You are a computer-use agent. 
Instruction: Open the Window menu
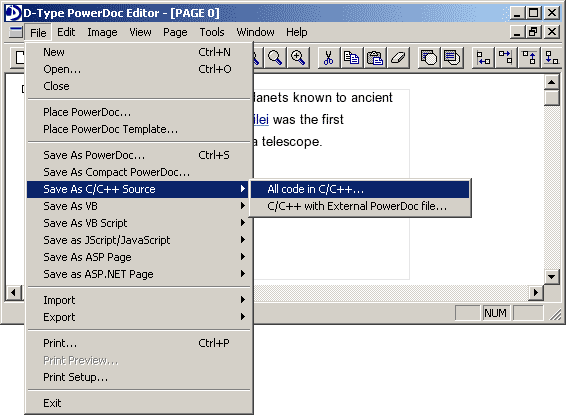coord(255,32)
